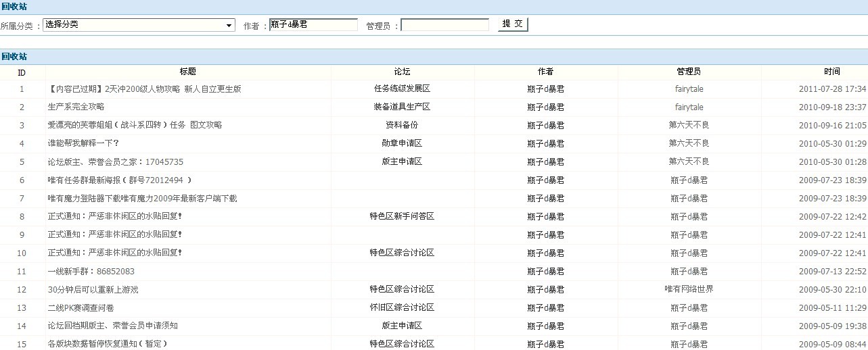Click the empty 管理员 input field
The image size is (868, 350).
click(444, 25)
